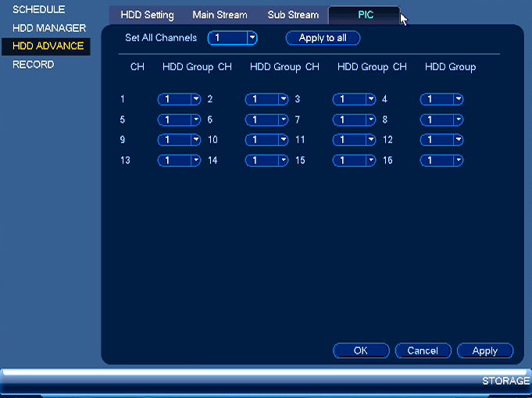Open HDD Group dropdown for channel 2
Viewport: 532px width, 398px height.
266,99
